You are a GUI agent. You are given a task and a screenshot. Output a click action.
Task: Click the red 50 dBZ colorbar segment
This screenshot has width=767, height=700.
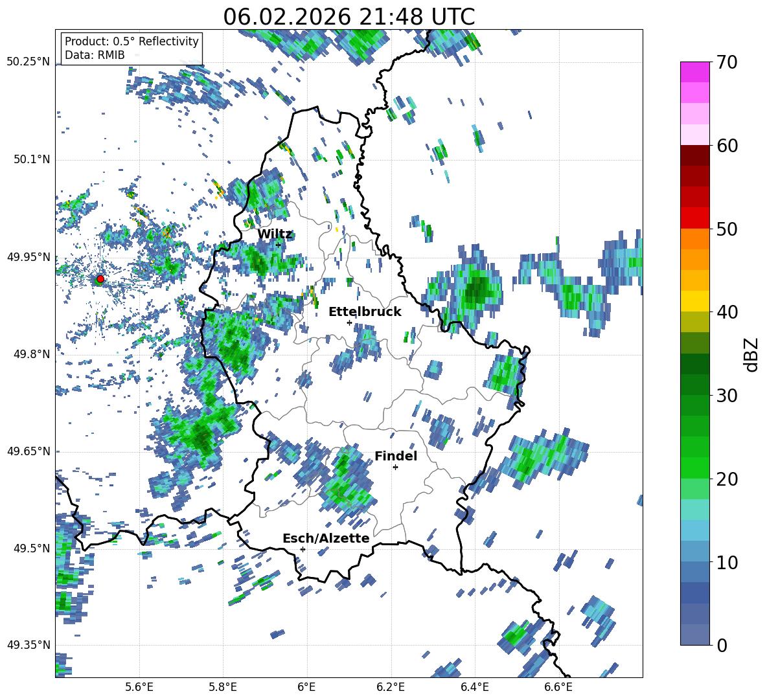click(695, 218)
